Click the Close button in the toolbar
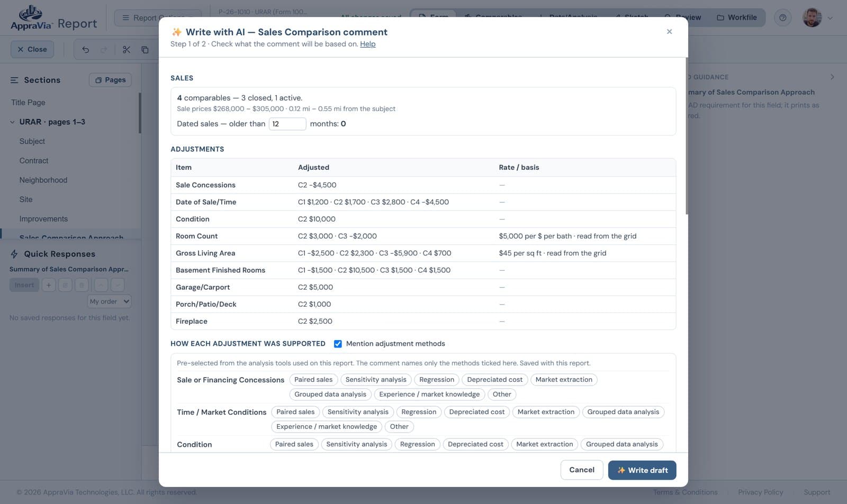The image size is (847, 504). tap(32, 50)
